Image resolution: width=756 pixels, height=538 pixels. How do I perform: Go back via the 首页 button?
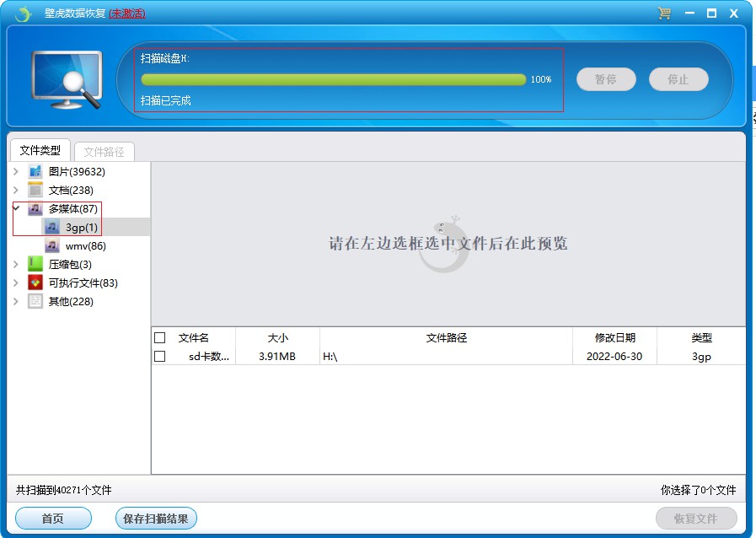tap(53, 519)
